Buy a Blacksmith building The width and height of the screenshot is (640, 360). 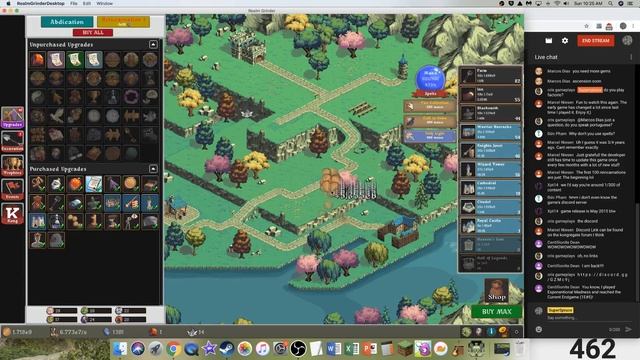(491, 113)
